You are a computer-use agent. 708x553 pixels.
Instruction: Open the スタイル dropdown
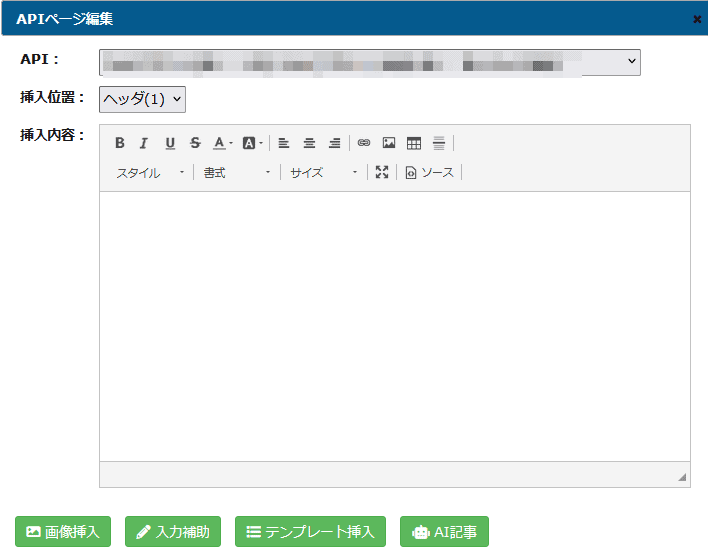(x=150, y=173)
